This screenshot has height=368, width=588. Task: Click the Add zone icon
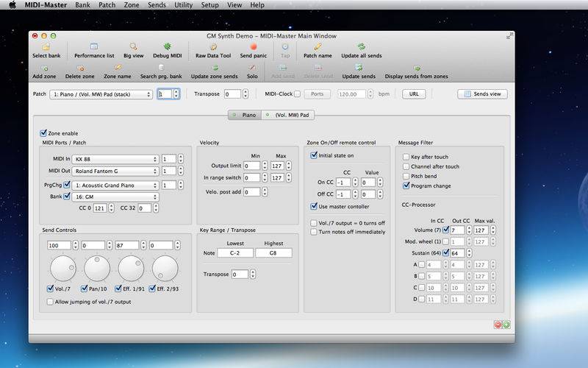point(43,68)
